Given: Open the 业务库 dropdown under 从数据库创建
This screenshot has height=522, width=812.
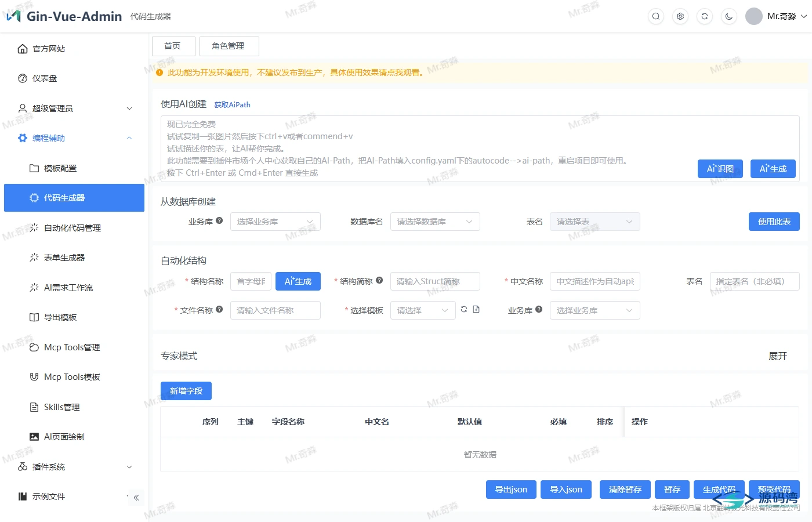Looking at the screenshot, I should pos(275,222).
